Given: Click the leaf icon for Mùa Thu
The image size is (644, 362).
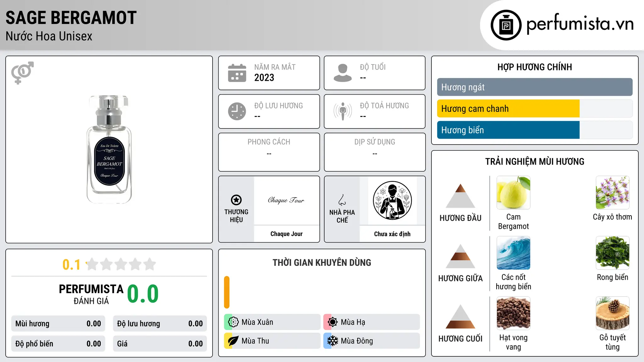Looking at the screenshot, I should point(233,341).
